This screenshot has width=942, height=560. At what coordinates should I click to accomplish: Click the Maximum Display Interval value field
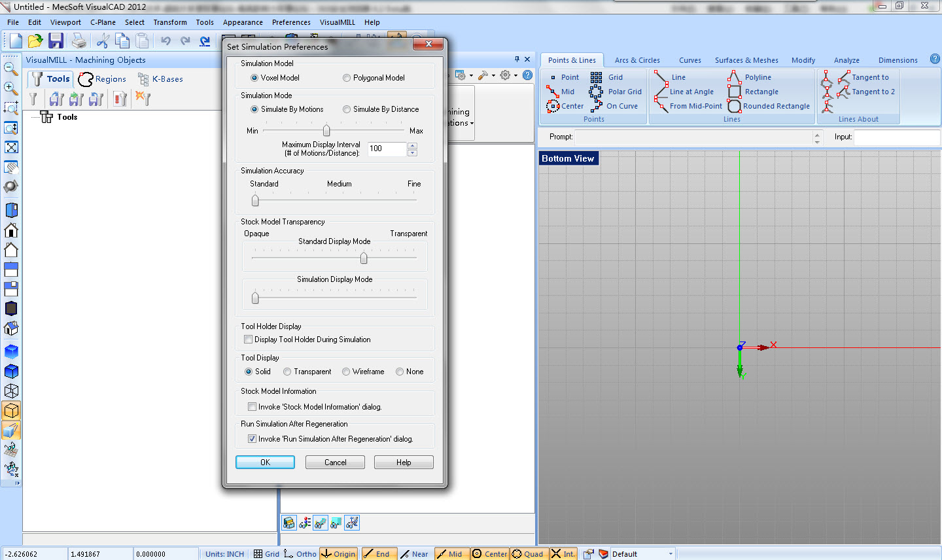click(387, 149)
